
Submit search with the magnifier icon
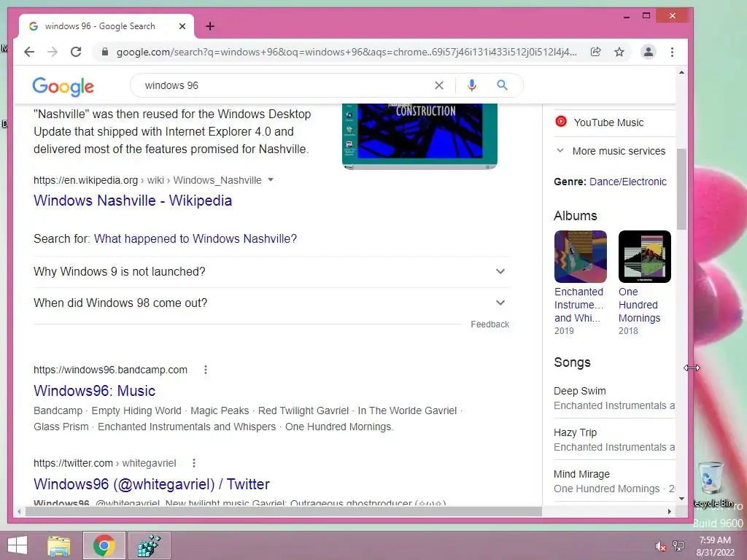502,85
